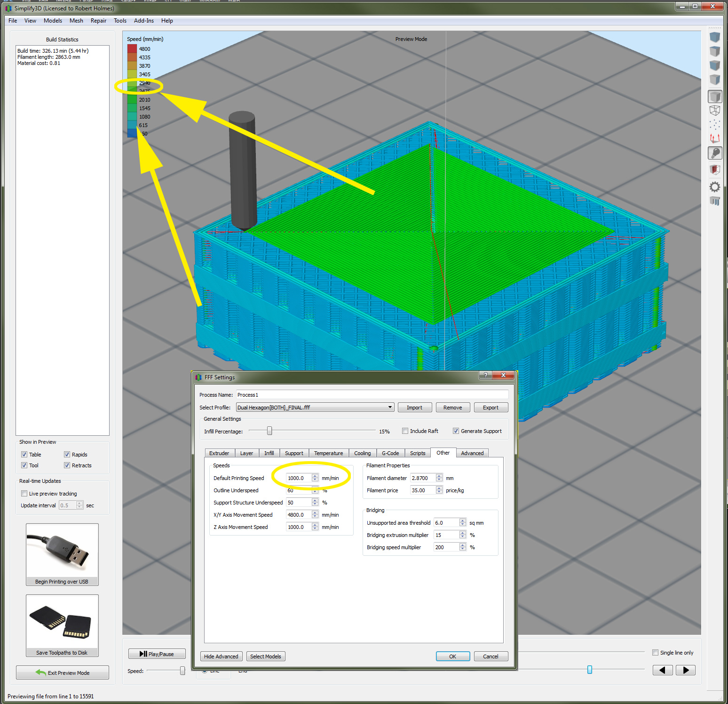The image size is (728, 704).
Task: Enable Live preview tracking checkbox
Action: [24, 494]
